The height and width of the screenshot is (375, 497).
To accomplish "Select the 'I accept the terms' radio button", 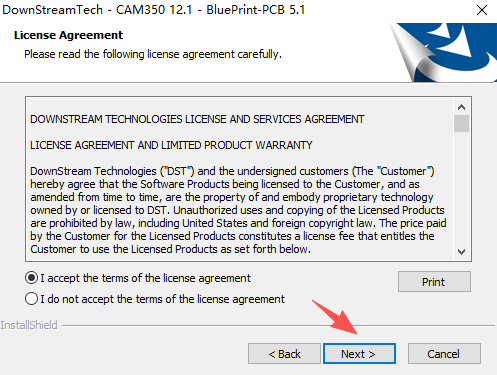I will click(x=31, y=278).
